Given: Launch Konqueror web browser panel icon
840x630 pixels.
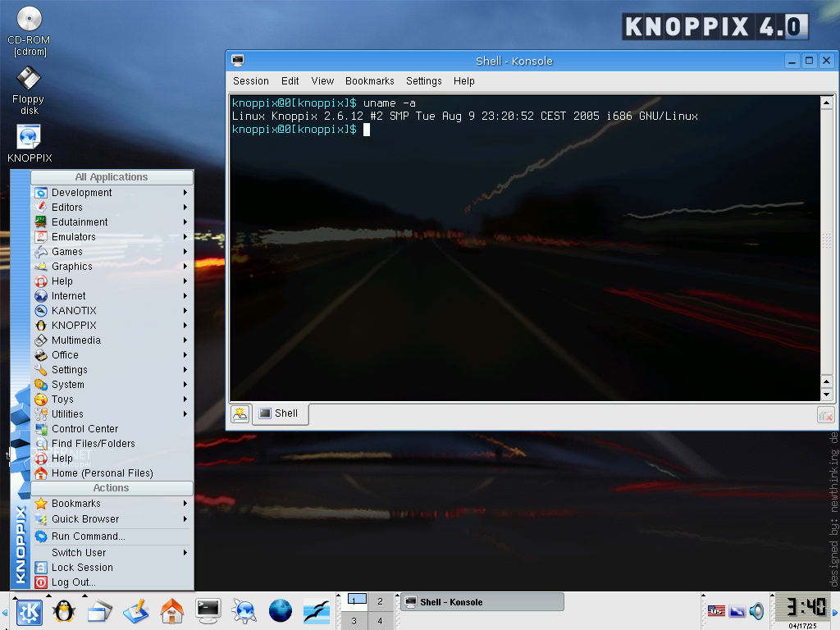Looking at the screenshot, I should tap(244, 611).
